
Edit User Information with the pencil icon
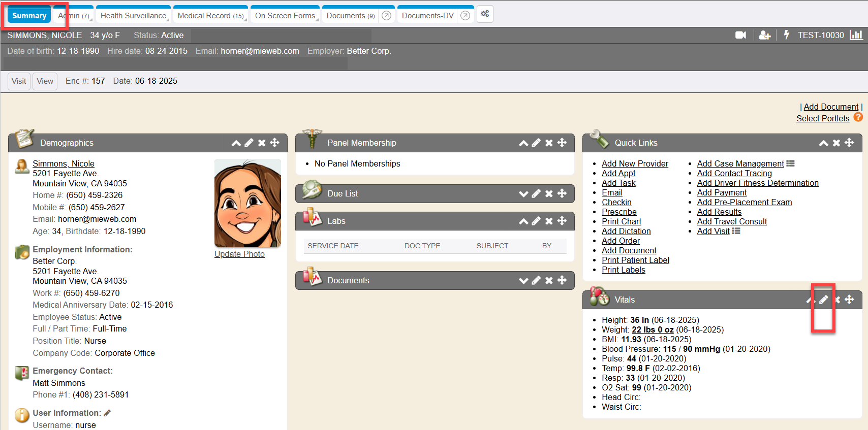[108, 413]
